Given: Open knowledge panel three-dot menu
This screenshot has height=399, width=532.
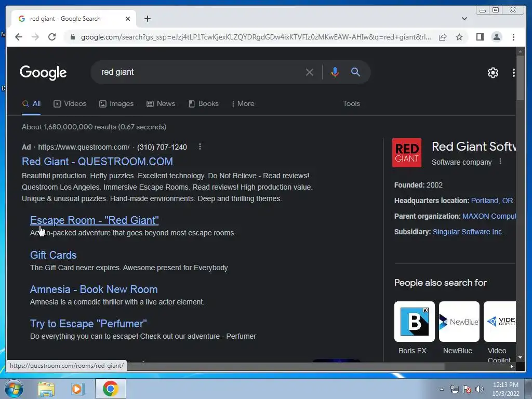Looking at the screenshot, I should (500, 162).
